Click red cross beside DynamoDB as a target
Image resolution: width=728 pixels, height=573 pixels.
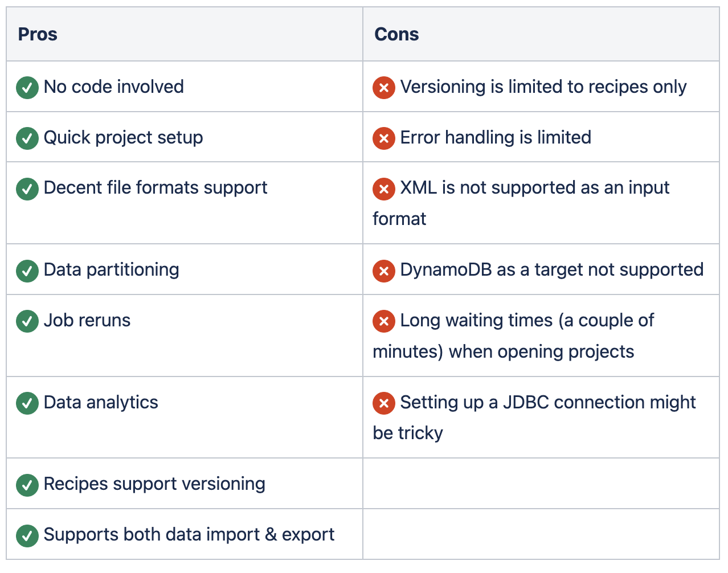coord(384,271)
